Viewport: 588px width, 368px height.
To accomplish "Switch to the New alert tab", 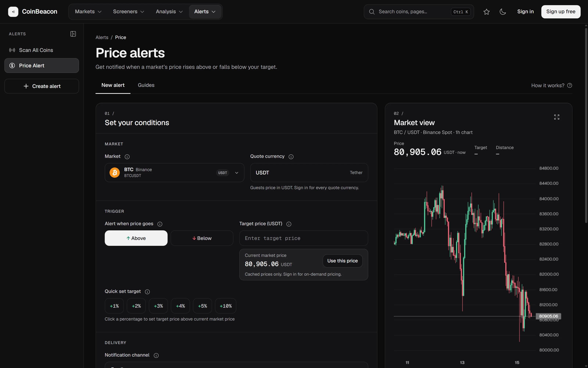I will click(x=113, y=85).
